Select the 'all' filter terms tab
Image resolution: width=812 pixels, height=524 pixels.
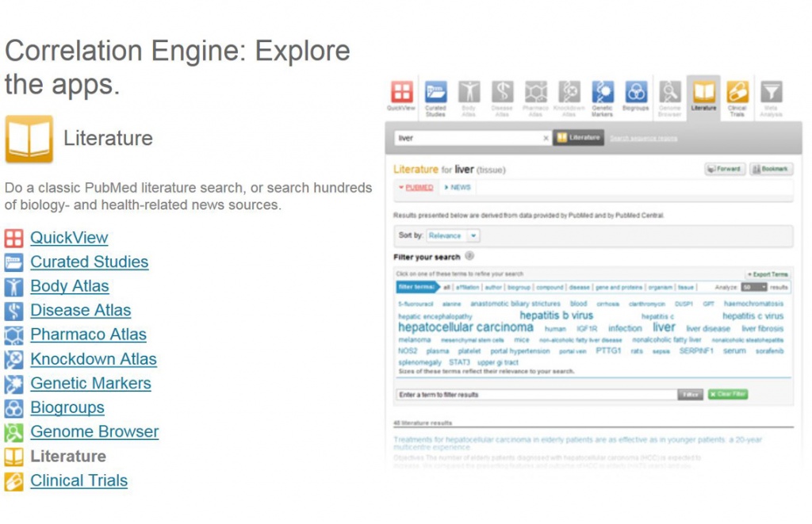pos(446,288)
